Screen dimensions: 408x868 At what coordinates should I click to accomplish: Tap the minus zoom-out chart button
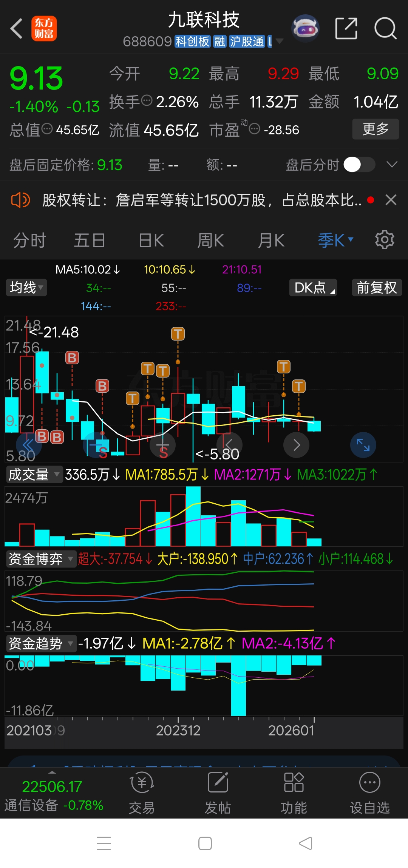(x=96, y=445)
